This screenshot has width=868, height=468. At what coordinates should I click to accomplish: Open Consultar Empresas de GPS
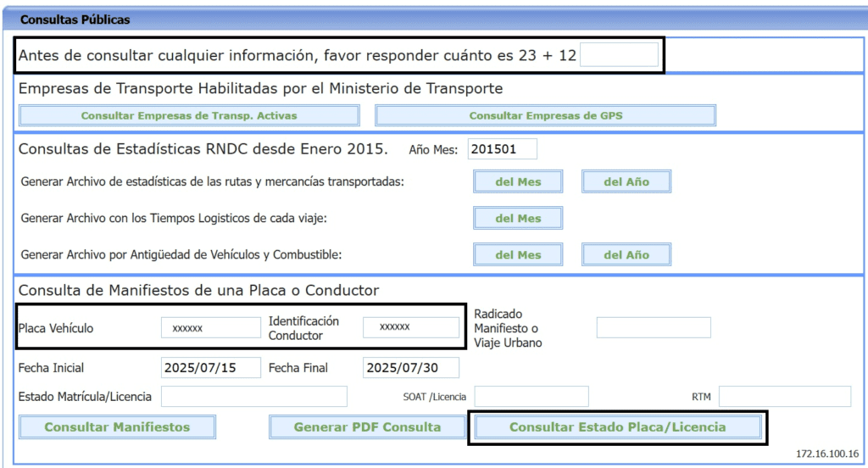coord(545,115)
